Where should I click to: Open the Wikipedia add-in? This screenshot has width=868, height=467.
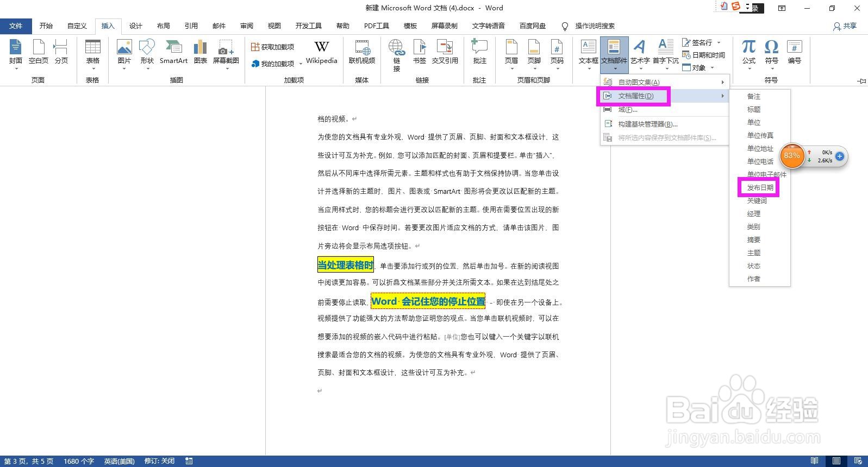(322, 52)
